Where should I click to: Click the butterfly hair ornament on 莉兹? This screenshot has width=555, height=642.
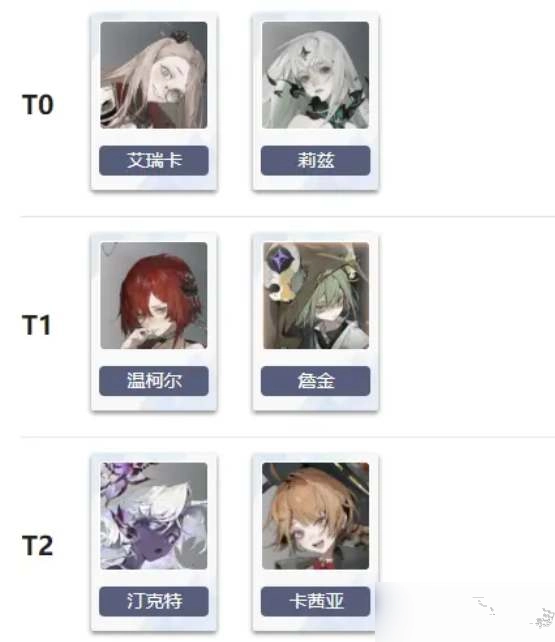[304, 52]
